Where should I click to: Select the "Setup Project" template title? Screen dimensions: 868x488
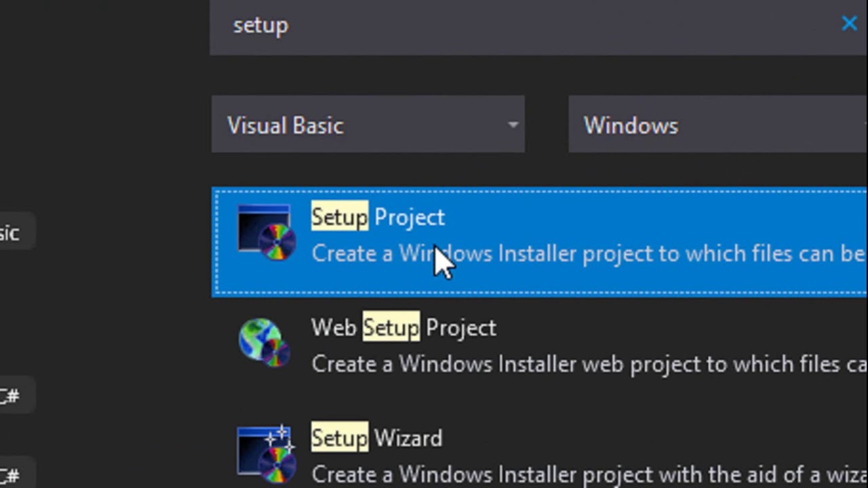pos(378,217)
